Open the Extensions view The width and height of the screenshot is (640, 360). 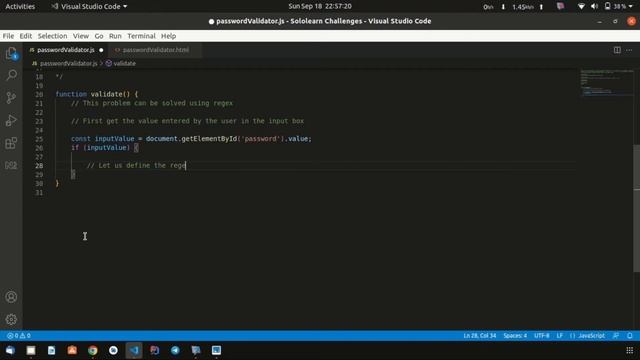point(11,143)
